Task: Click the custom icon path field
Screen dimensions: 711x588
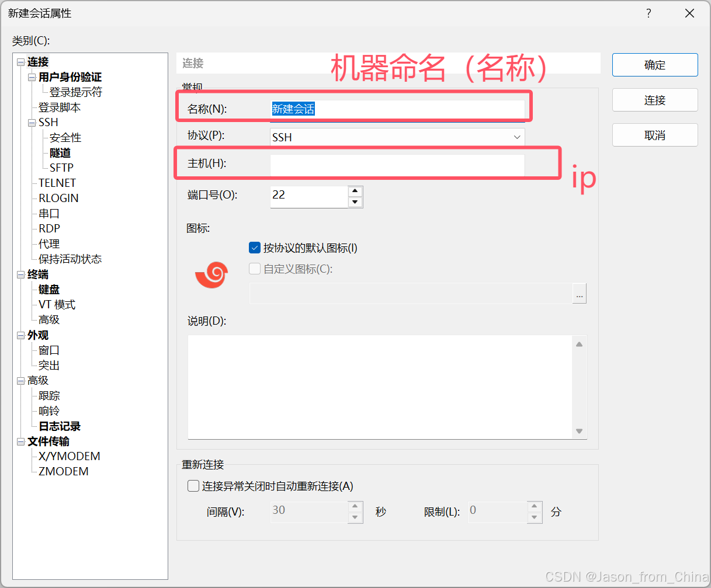Action: coord(411,294)
